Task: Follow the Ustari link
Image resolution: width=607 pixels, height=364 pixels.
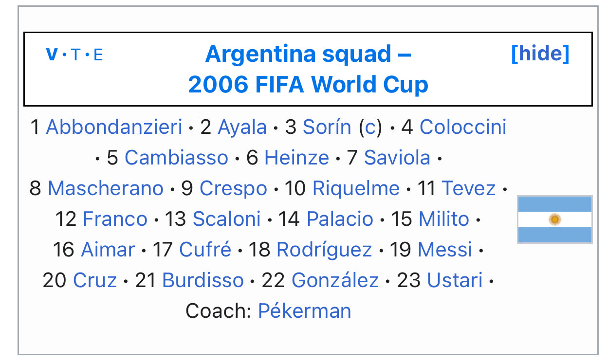Action: (455, 280)
